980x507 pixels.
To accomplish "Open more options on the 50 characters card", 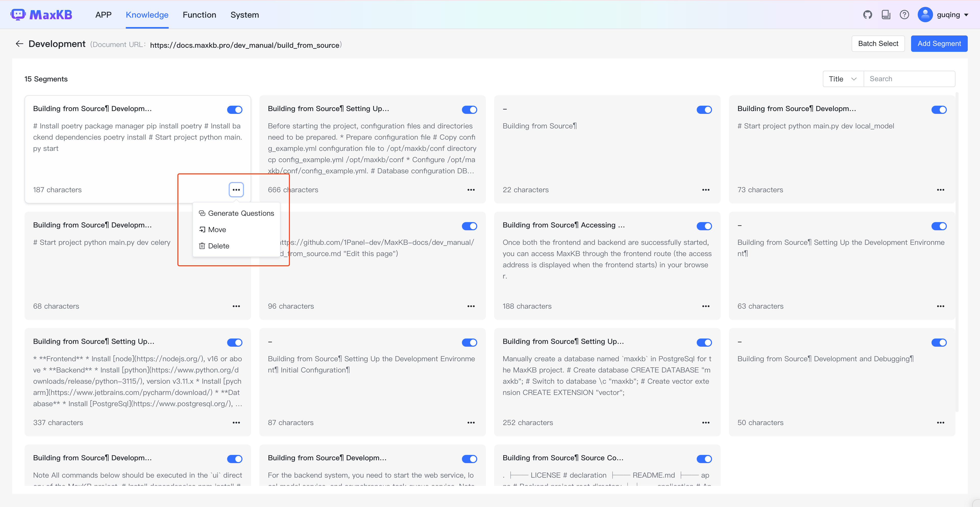I will (940, 422).
